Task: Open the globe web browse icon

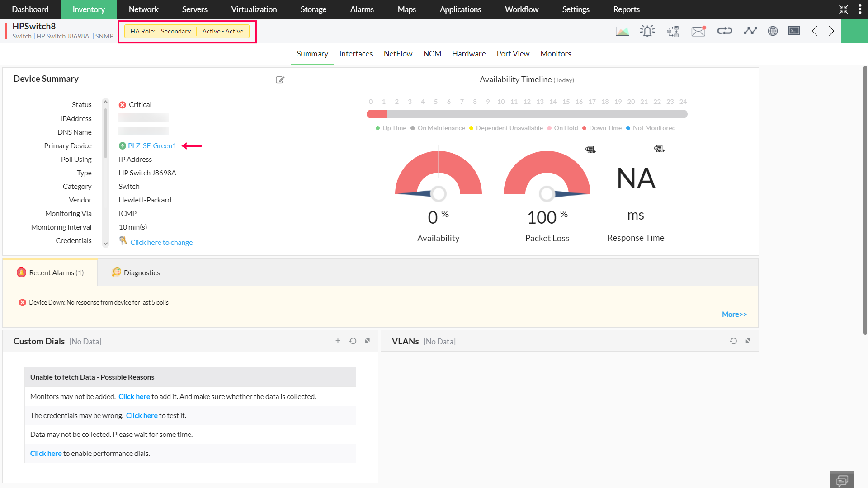Action: coord(773,31)
